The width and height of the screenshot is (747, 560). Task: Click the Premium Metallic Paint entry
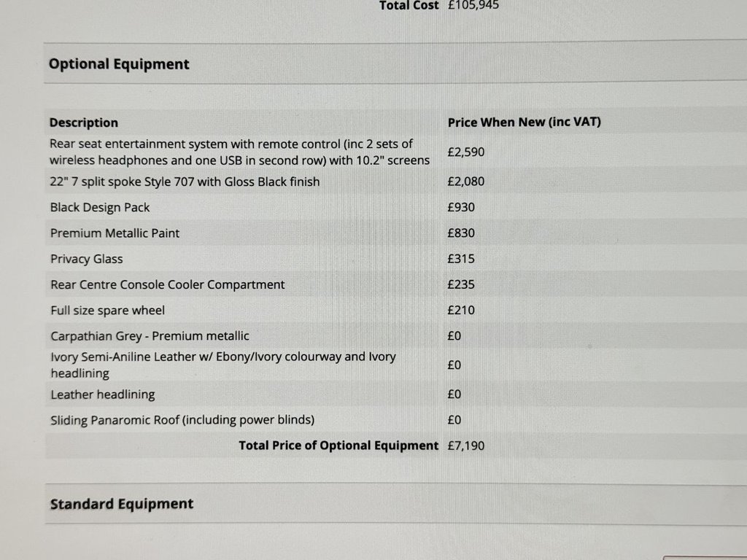pyautogui.click(x=115, y=233)
